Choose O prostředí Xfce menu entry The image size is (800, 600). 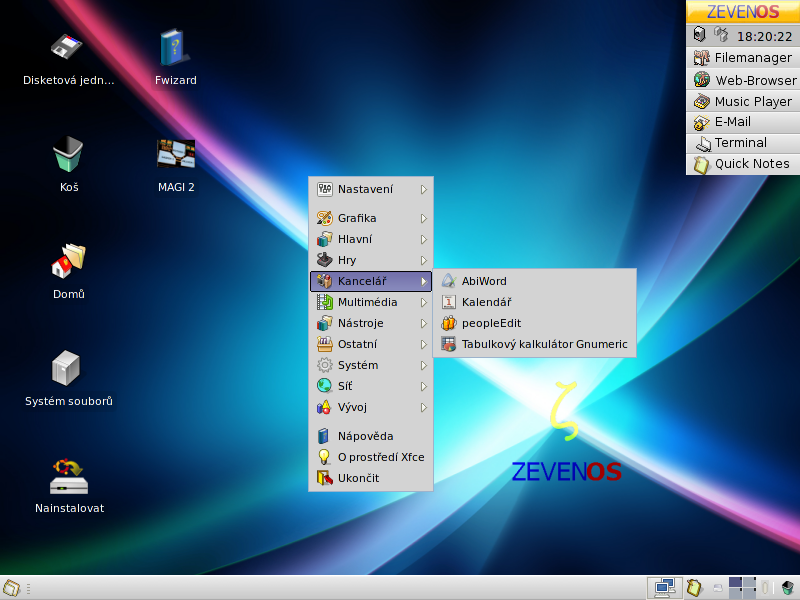click(371, 457)
